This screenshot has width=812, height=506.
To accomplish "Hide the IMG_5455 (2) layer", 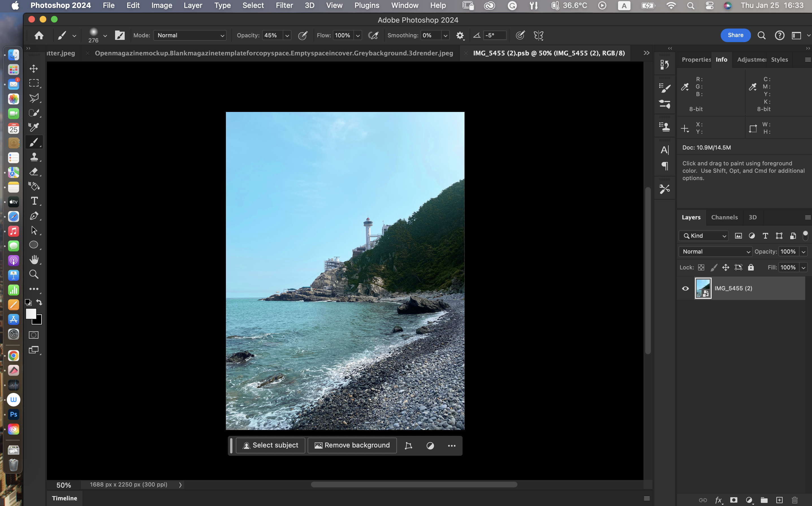I will (685, 288).
